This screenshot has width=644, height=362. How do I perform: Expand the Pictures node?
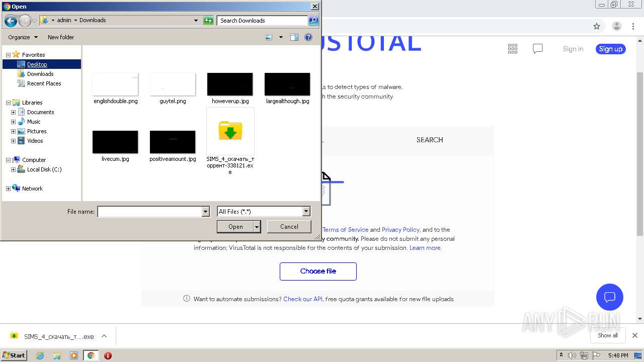coord(13,131)
